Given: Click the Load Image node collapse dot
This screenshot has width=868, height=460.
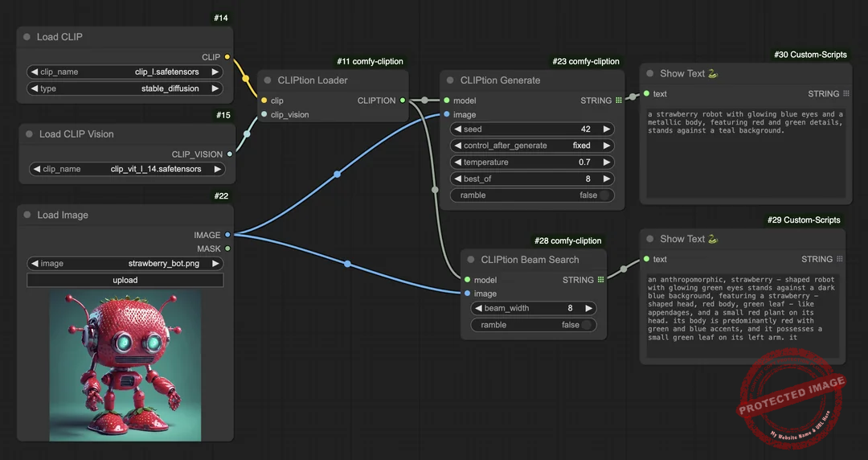Looking at the screenshot, I should point(27,216).
